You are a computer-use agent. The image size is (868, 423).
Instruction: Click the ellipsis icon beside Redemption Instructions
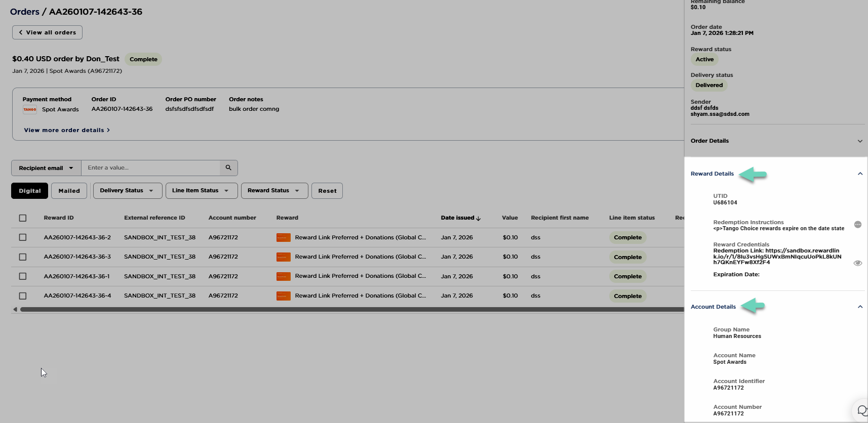coord(857,225)
